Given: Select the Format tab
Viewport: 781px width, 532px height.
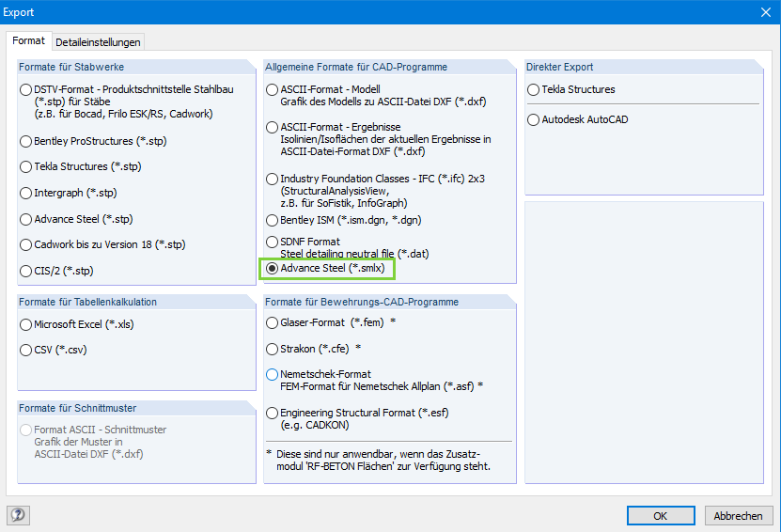Looking at the screenshot, I should click(x=28, y=41).
